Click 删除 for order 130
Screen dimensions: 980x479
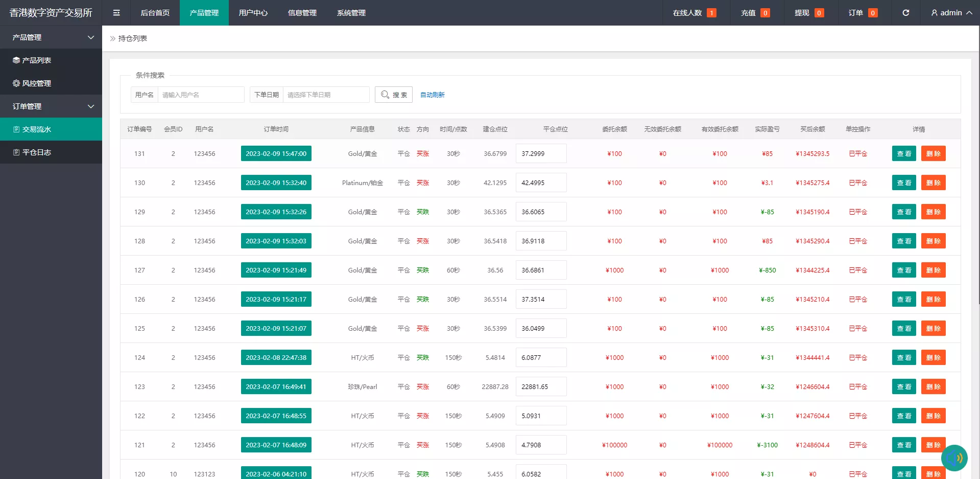933,183
